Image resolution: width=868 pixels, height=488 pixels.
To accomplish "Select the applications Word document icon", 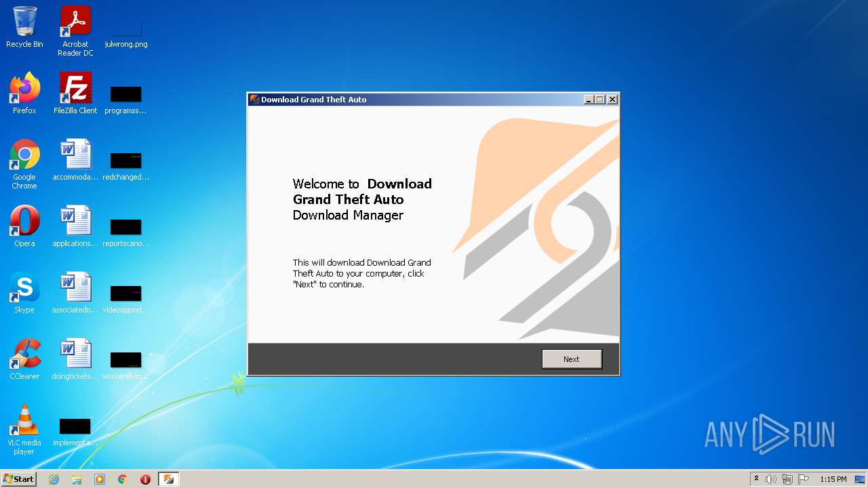I will click(x=75, y=226).
